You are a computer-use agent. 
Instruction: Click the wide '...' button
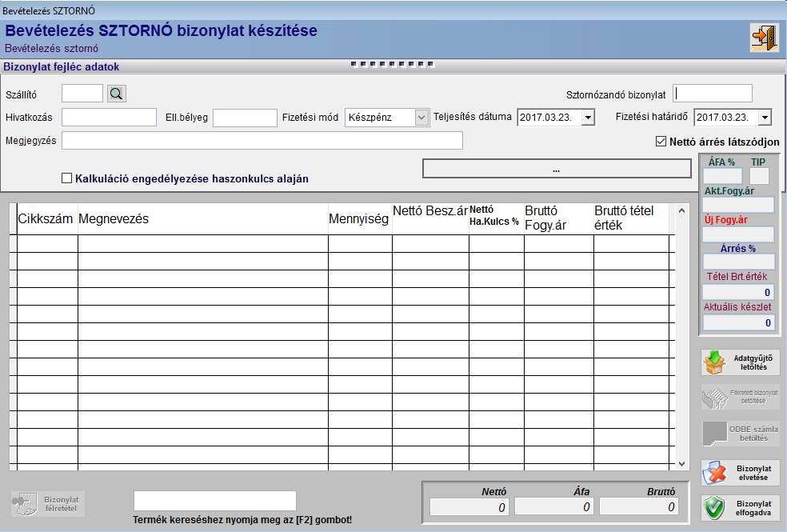557,169
